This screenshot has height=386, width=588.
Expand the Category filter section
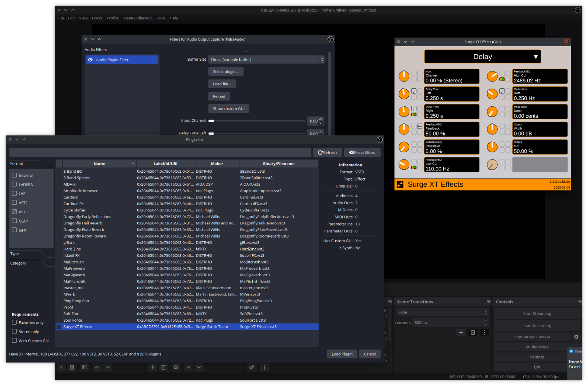tap(31, 263)
